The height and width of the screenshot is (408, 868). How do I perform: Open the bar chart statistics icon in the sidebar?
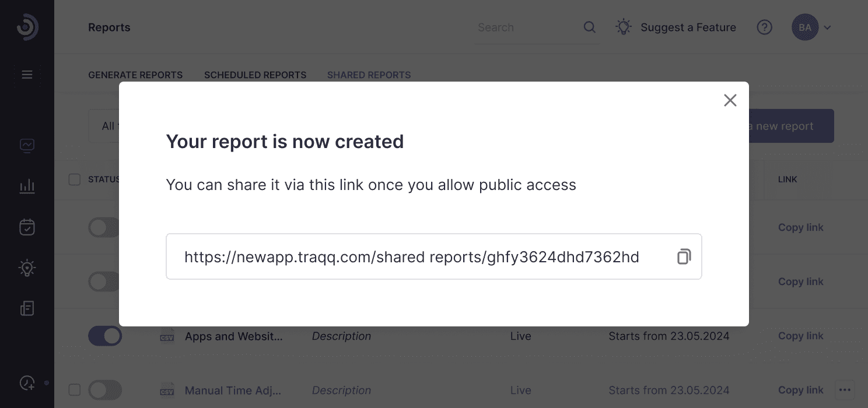coord(27,186)
